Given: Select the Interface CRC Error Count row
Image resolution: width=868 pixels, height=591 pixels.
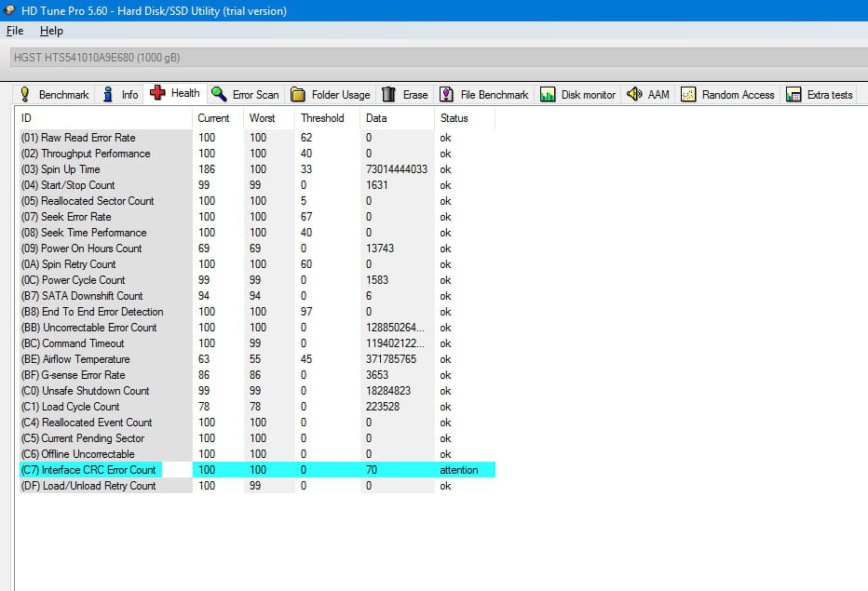Looking at the screenshot, I should coord(90,470).
